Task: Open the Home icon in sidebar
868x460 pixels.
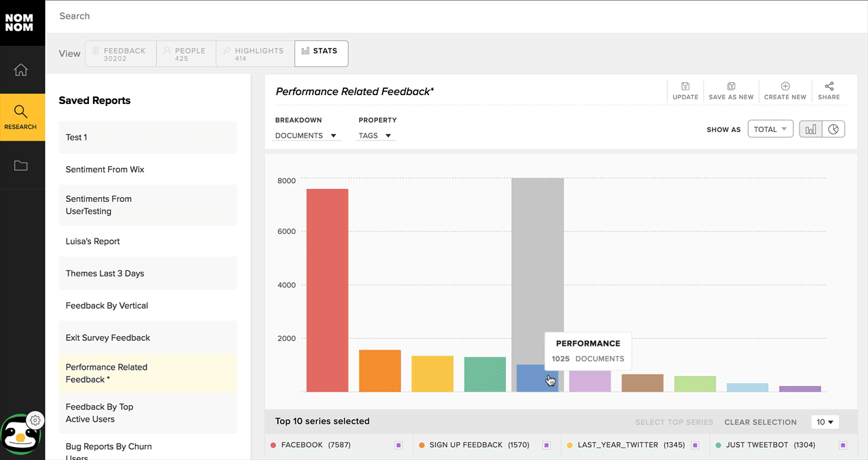Action: (21, 70)
